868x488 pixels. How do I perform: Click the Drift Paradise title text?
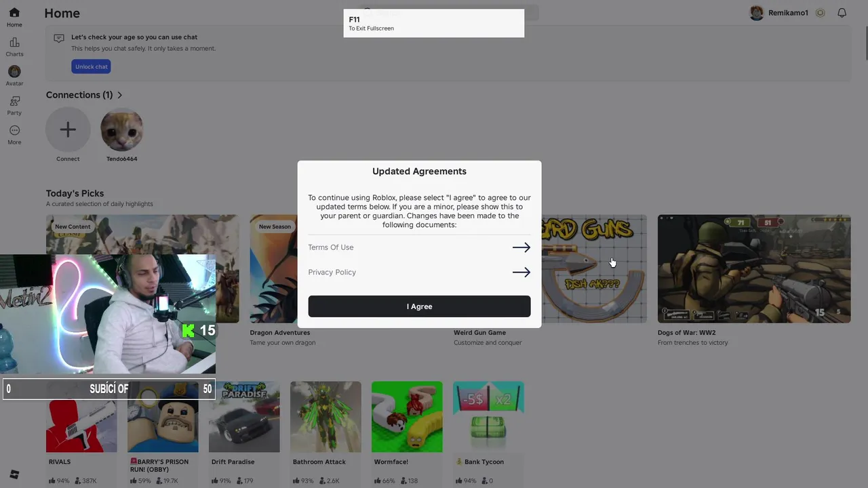pos(233,462)
